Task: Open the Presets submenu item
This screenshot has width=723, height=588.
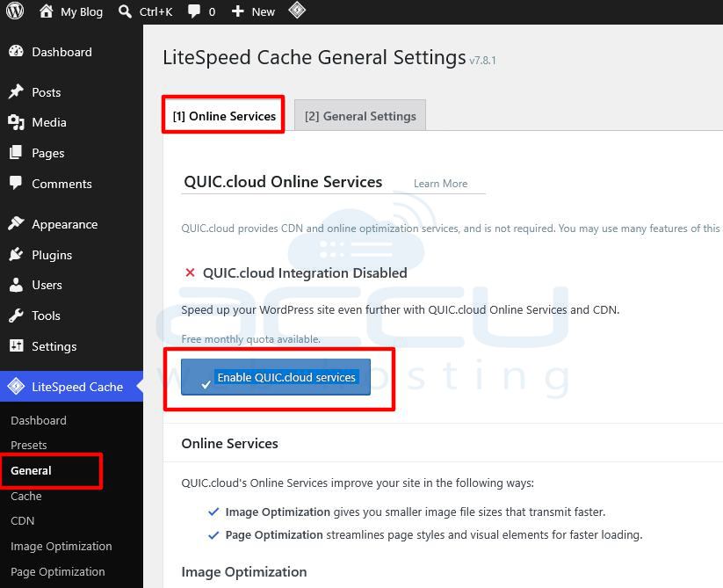Action: (x=29, y=445)
